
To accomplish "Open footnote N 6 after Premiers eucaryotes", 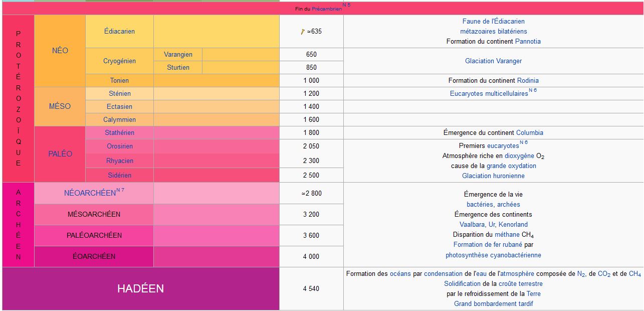I will [524, 142].
